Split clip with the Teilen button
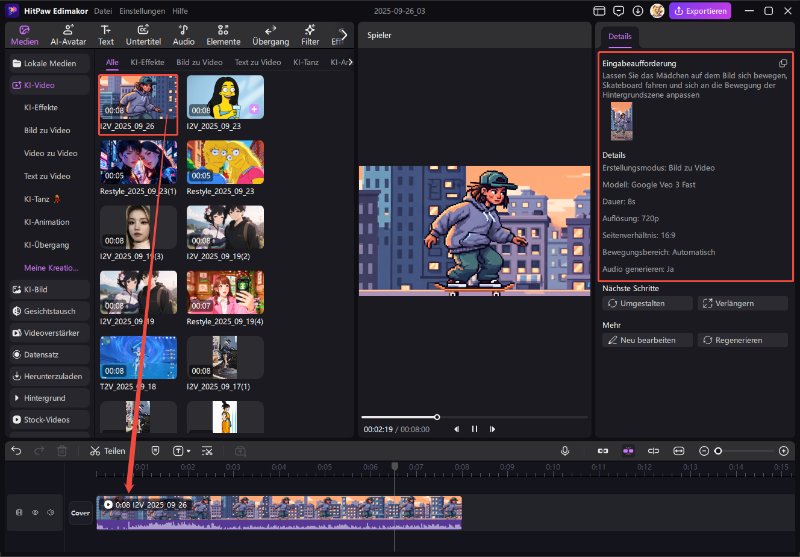 point(107,451)
